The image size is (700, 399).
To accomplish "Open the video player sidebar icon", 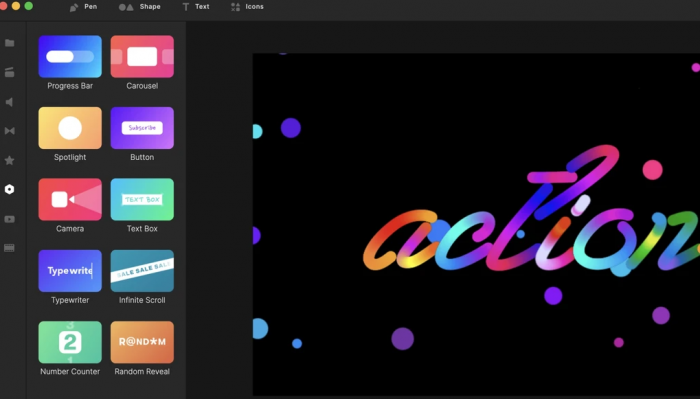I will click(9, 219).
